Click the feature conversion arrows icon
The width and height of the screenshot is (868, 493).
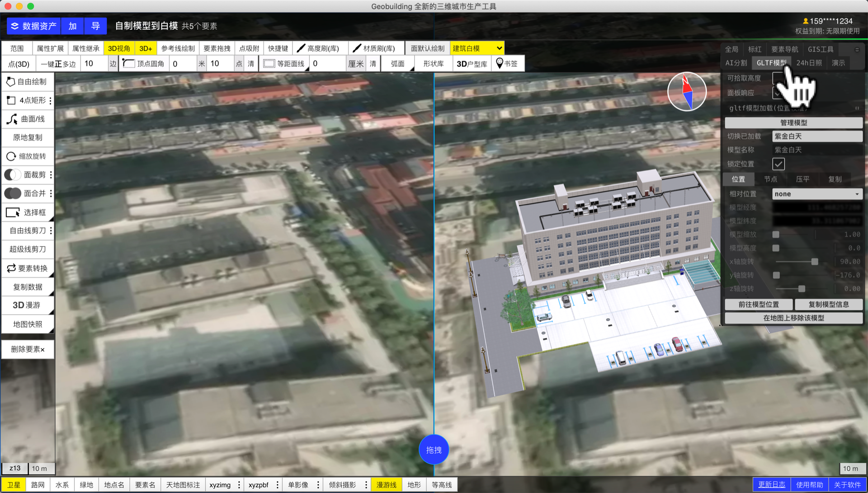tap(11, 268)
